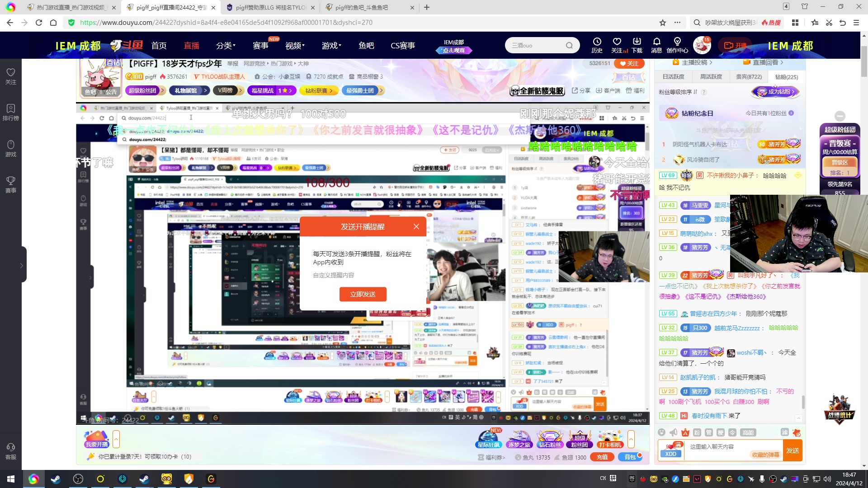868x488 pixels.
Task: Expand the 视频 dropdown in navigation
Action: click(295, 46)
